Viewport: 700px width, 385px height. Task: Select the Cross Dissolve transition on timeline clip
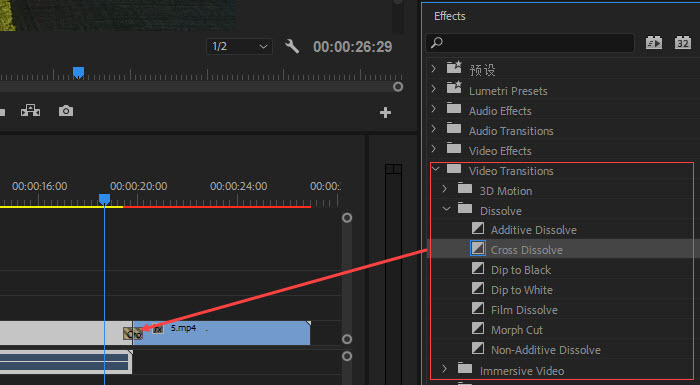pos(133,334)
